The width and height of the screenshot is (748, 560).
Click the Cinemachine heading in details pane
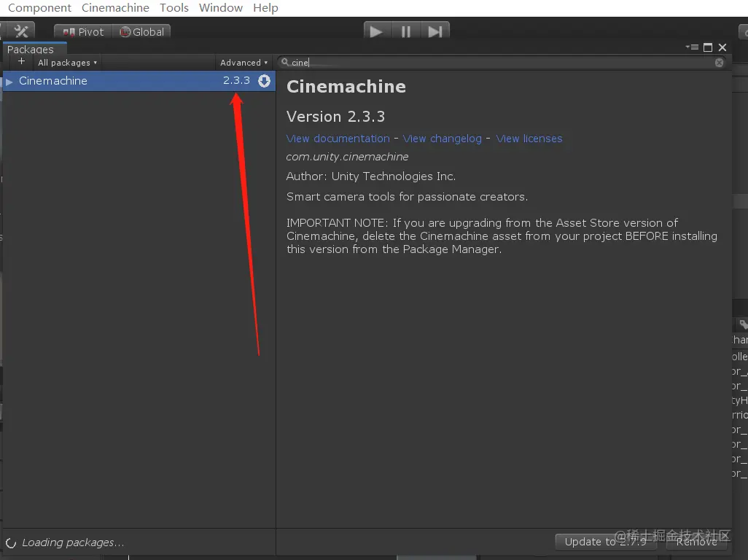coord(346,87)
